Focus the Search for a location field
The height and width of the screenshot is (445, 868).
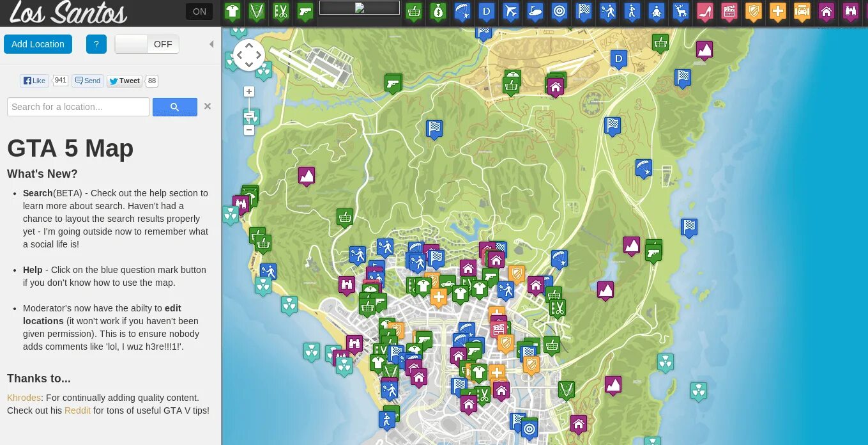point(79,107)
